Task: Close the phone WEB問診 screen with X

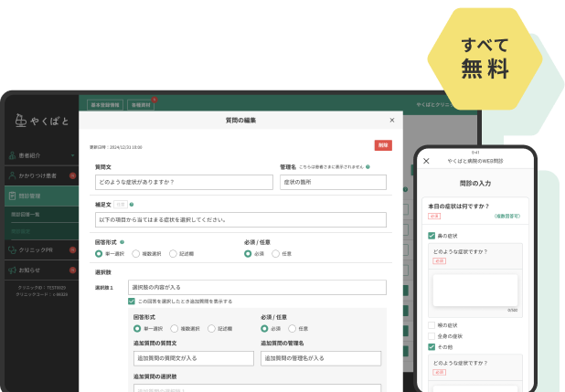Action: [x=426, y=161]
